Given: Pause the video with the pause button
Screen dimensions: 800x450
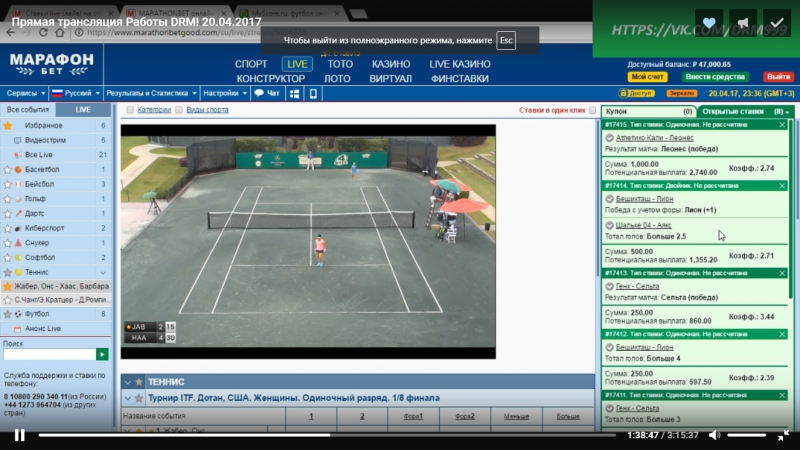Looking at the screenshot, I should pos(19,435).
